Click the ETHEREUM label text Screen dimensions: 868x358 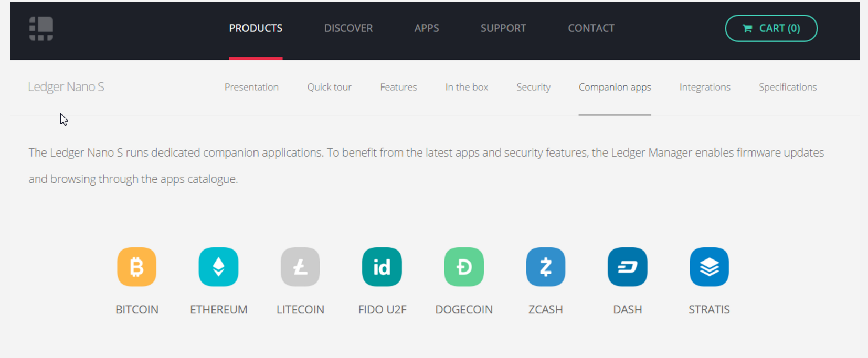coord(218,310)
